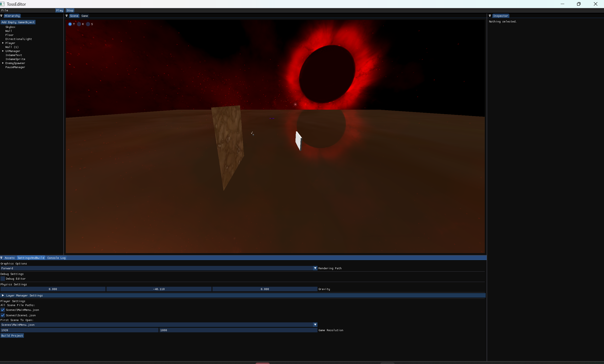Open the First Scene To Open dropdown
The width and height of the screenshot is (604, 364).
coord(315,325)
